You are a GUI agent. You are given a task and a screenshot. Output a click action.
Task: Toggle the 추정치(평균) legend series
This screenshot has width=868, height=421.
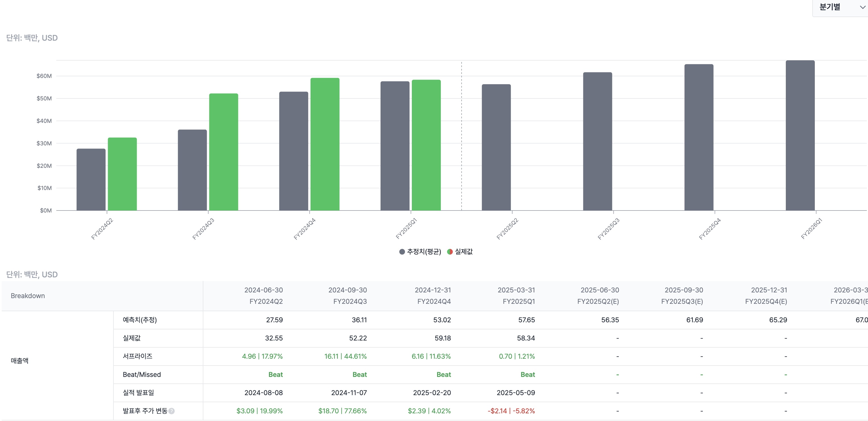point(420,251)
